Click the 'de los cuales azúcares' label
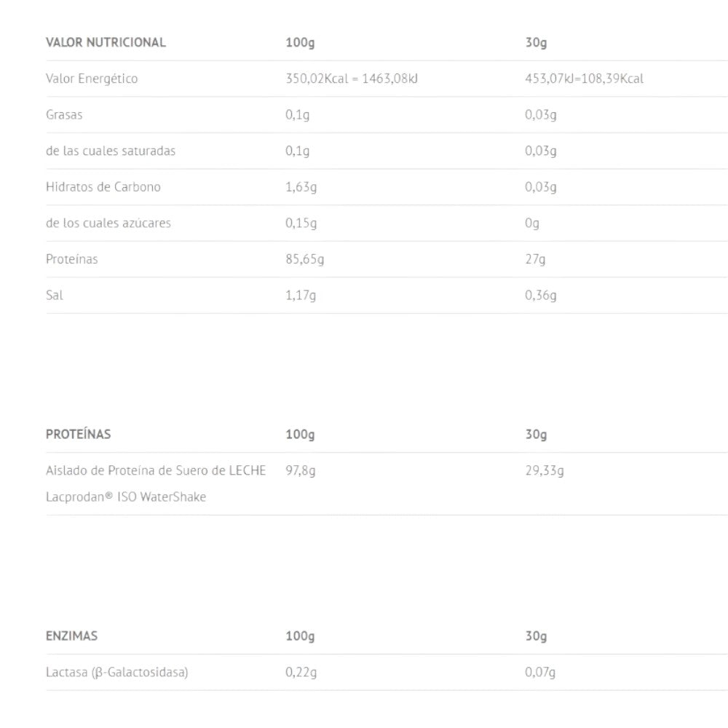 click(108, 223)
